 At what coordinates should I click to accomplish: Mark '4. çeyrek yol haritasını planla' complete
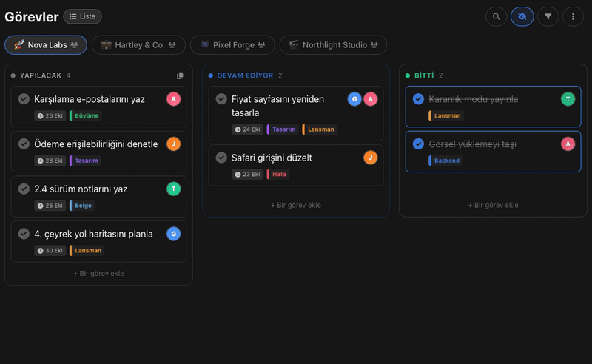pyautogui.click(x=24, y=234)
